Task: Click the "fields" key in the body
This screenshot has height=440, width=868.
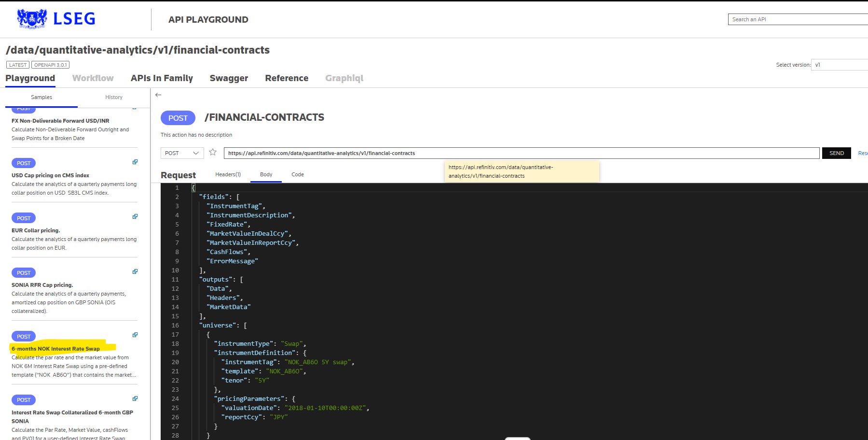Action: [214, 197]
